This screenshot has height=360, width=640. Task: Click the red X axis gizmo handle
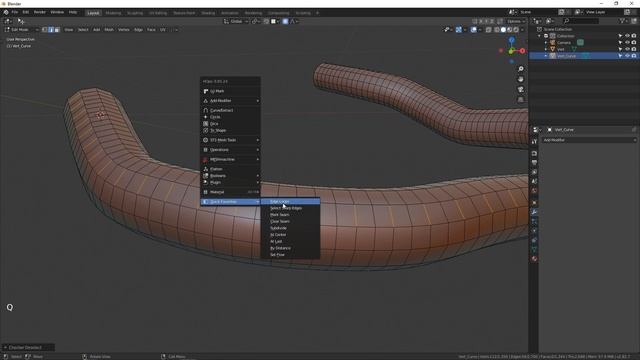click(x=522, y=51)
